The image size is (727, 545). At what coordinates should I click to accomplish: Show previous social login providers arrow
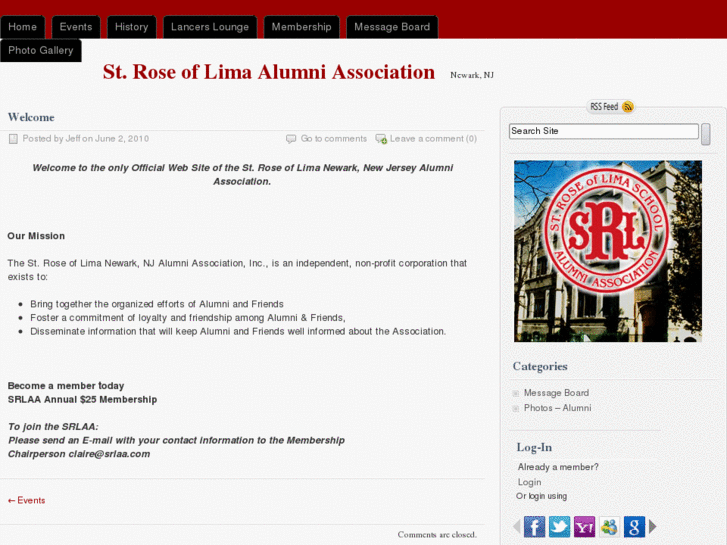(x=517, y=526)
